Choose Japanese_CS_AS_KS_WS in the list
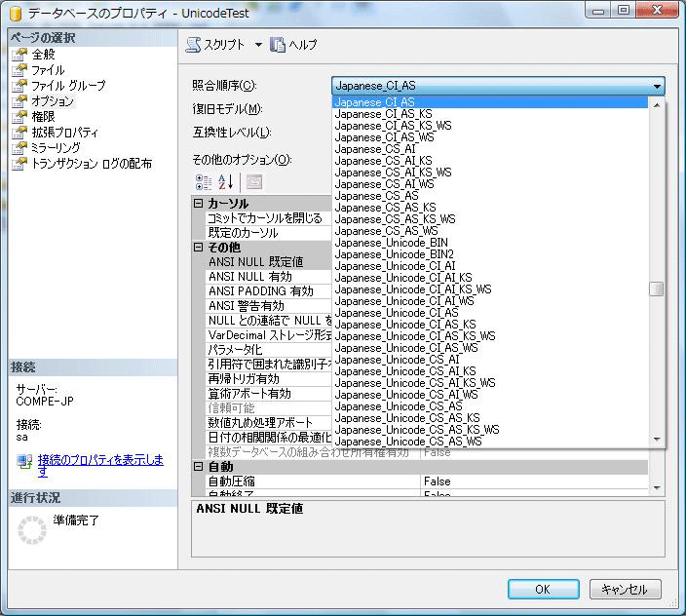Image resolution: width=686 pixels, height=616 pixels. [x=395, y=218]
